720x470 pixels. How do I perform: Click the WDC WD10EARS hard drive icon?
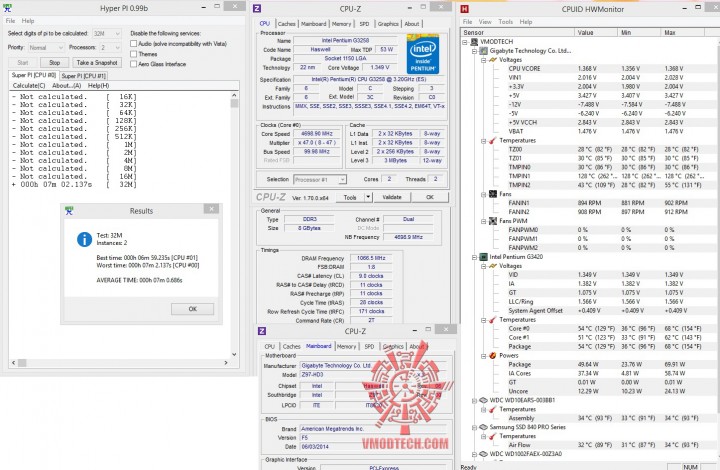[x=484, y=400]
